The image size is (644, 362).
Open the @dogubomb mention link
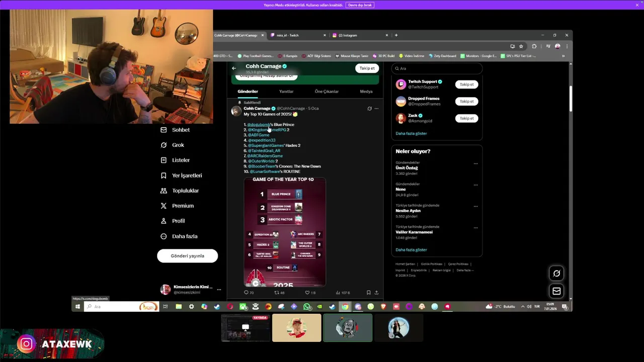click(x=258, y=125)
